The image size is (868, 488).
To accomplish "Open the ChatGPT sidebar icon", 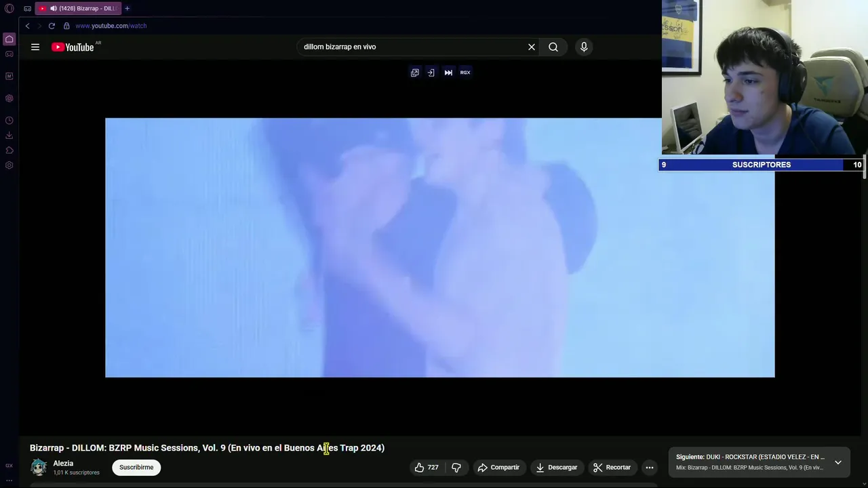I will (9, 98).
